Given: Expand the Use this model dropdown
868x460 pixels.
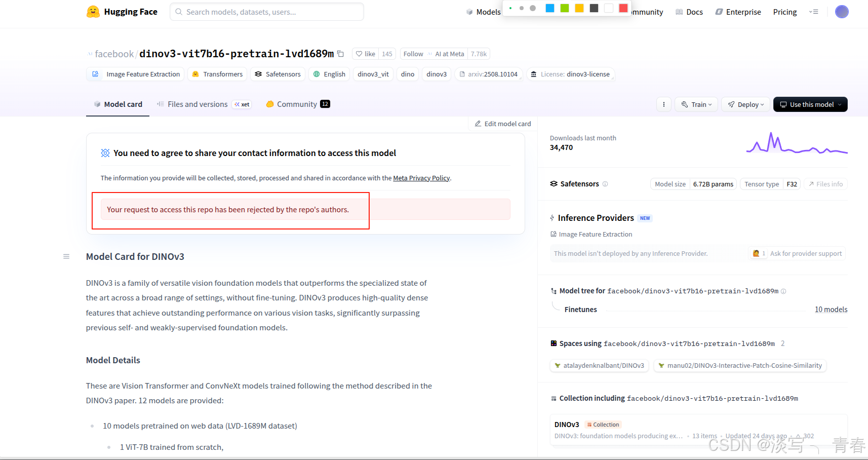Looking at the screenshot, I should 810,104.
